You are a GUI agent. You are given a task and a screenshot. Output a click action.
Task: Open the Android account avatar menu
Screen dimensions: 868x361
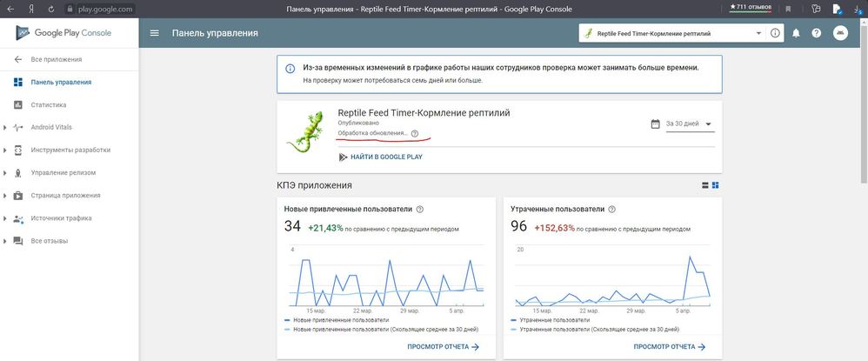pyautogui.click(x=840, y=33)
